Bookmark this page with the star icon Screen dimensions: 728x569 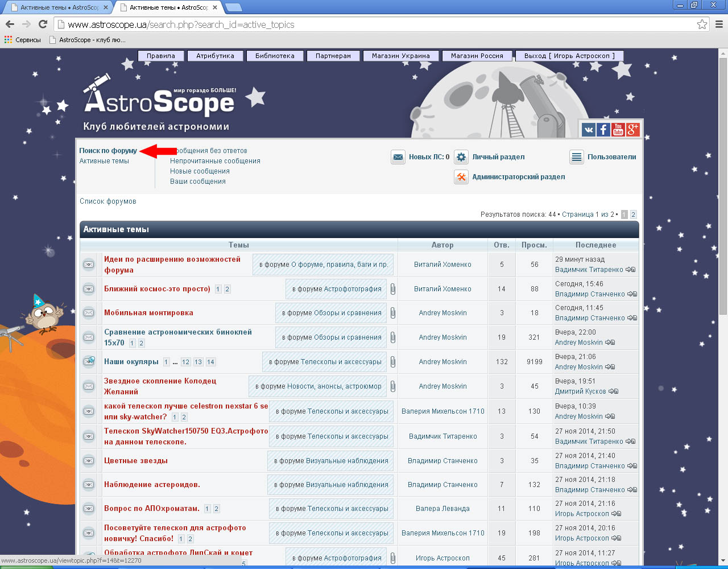point(702,24)
